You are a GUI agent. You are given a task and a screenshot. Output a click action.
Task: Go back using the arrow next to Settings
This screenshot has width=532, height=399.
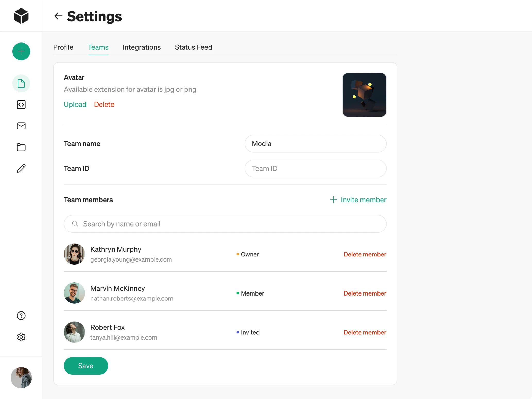click(58, 16)
